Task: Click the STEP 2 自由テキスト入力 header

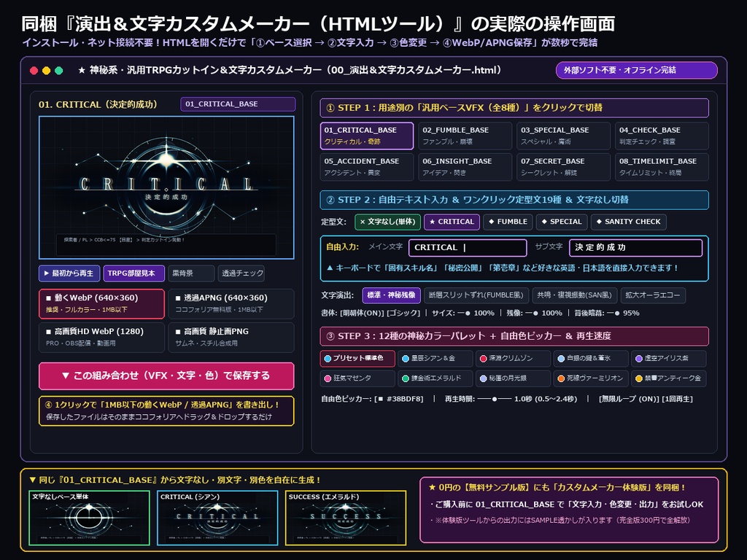Action: pyautogui.click(x=514, y=200)
